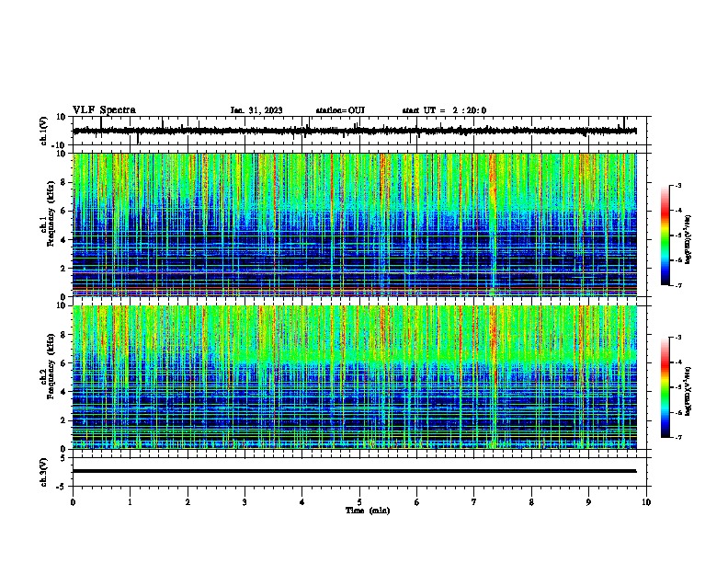Click inside the ch.1 spectrogram panel
Viewport: 728px width, 563px height.
point(355,224)
